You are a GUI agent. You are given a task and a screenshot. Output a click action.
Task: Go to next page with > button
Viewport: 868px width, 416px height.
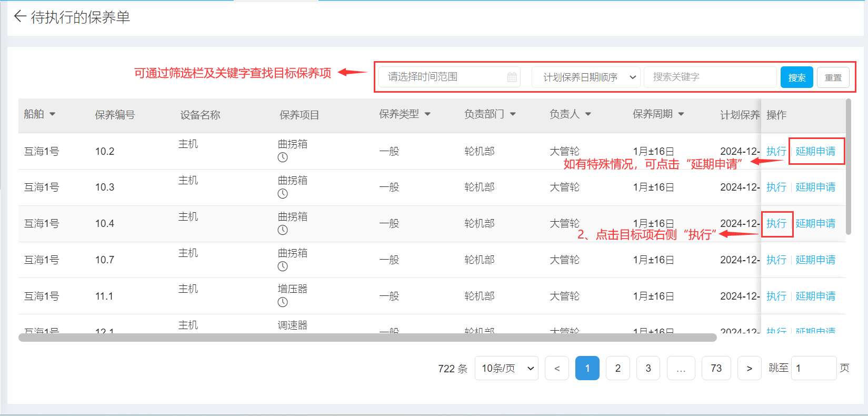(750, 368)
